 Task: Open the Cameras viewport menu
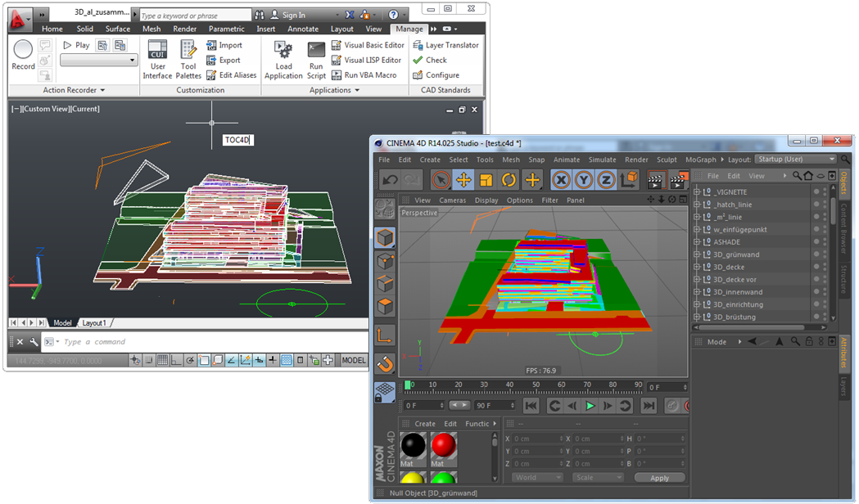pyautogui.click(x=453, y=200)
